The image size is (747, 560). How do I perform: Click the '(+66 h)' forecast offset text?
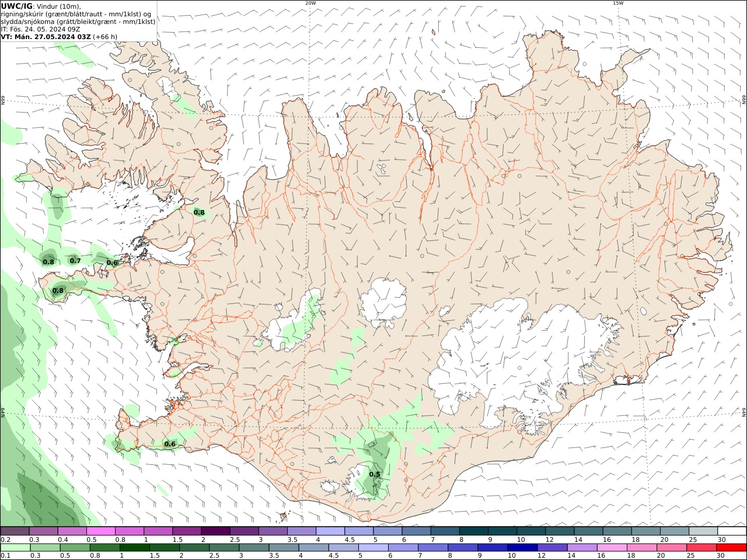[x=105, y=36]
